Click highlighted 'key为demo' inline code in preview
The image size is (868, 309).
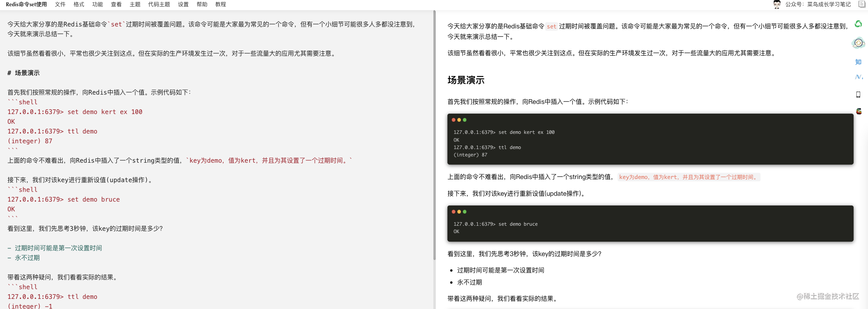click(x=689, y=177)
